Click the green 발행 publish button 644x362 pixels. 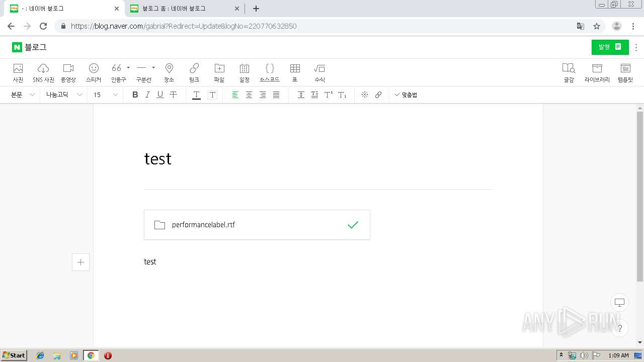click(610, 47)
